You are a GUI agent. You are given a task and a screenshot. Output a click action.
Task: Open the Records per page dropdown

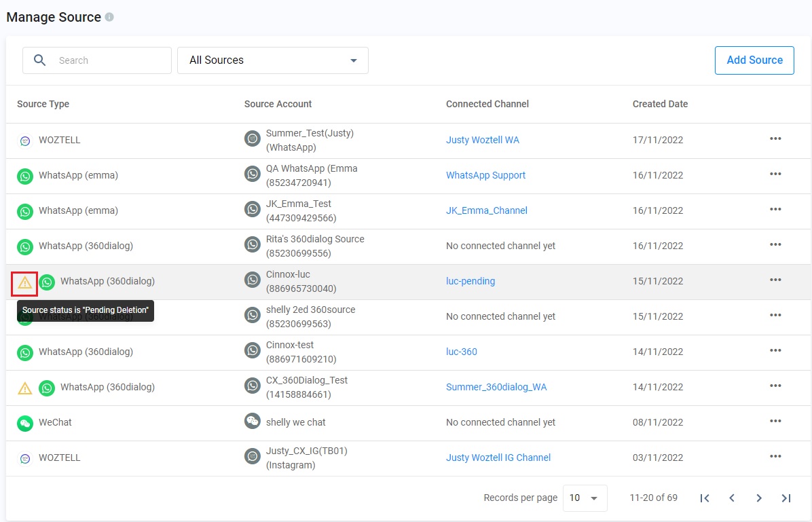[x=585, y=498]
